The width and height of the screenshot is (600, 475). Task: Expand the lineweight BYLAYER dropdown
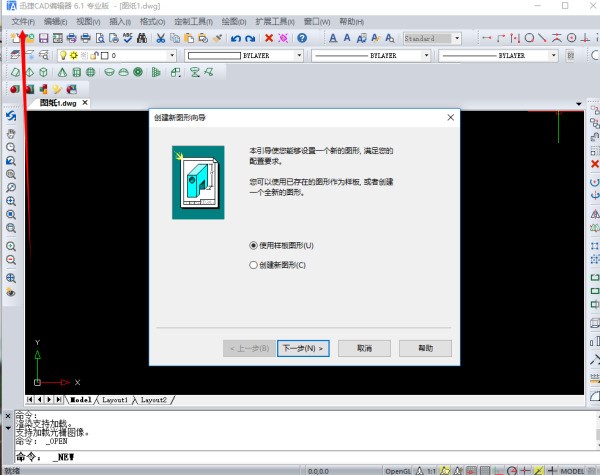(553, 55)
